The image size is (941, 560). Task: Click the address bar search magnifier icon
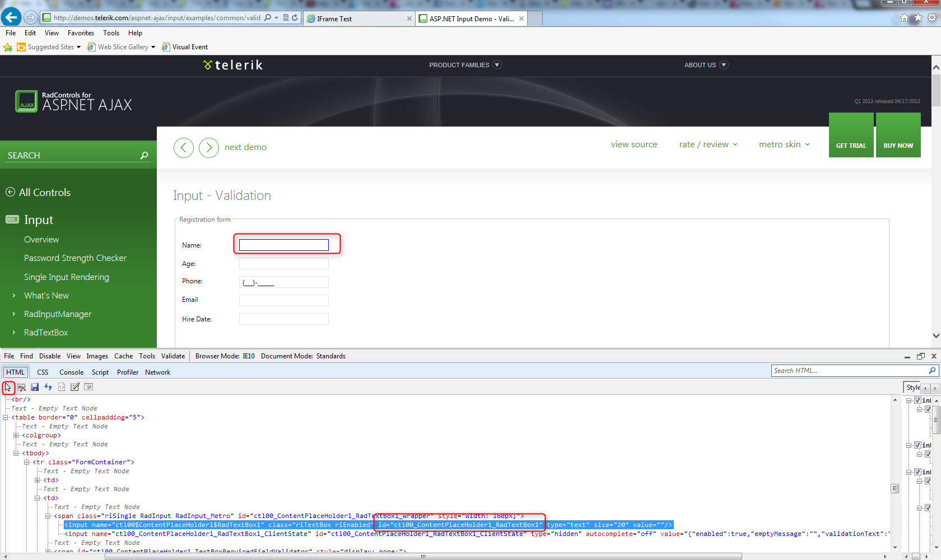268,18
